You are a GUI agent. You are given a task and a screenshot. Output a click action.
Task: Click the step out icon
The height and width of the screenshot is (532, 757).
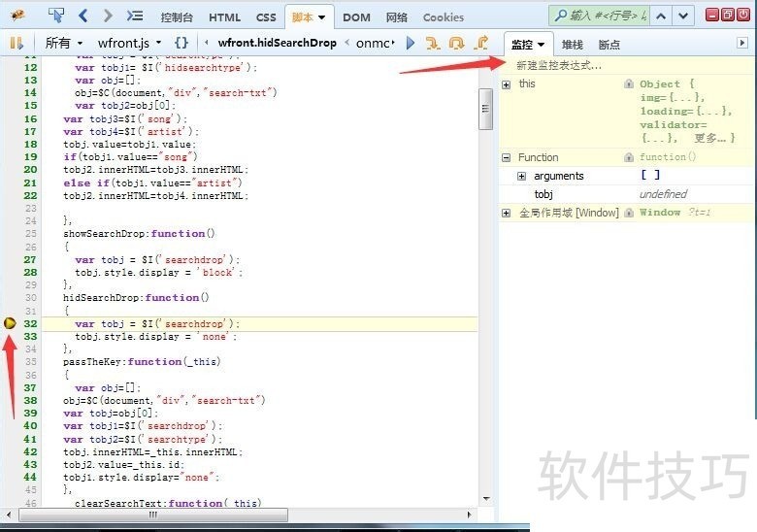(481, 43)
